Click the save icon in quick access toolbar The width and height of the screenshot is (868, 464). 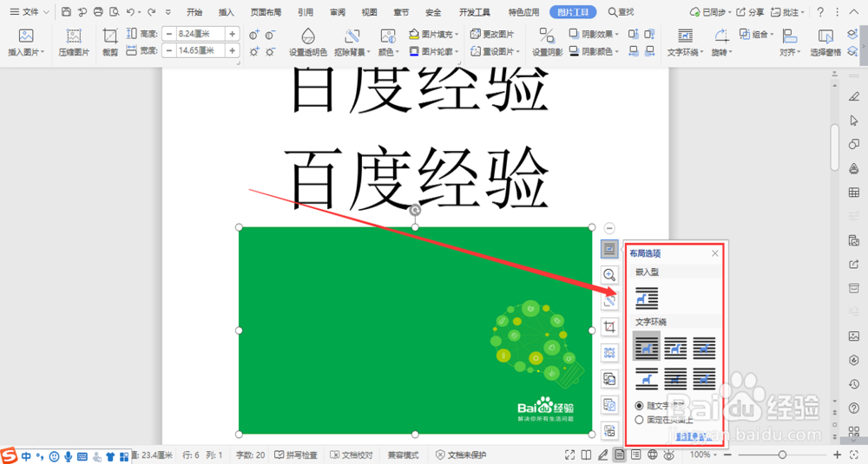point(66,11)
